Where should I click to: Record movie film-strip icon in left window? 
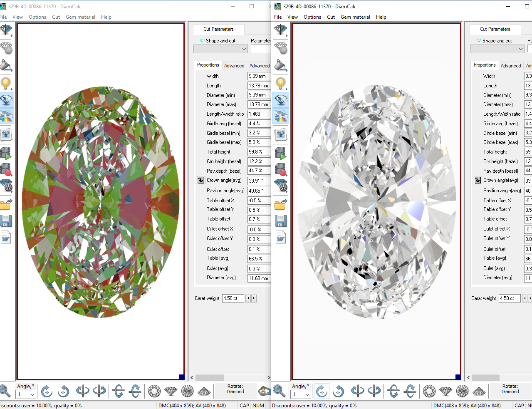[x=6, y=170]
